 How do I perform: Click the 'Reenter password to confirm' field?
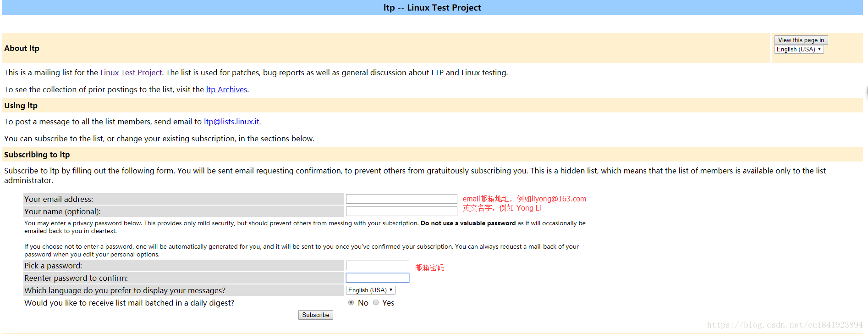pos(378,278)
